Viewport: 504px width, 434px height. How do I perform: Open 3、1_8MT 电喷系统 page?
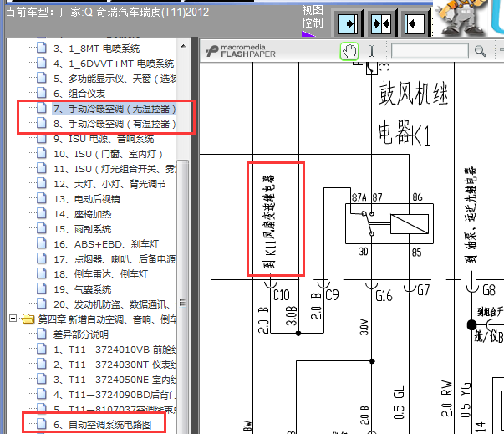pos(96,49)
